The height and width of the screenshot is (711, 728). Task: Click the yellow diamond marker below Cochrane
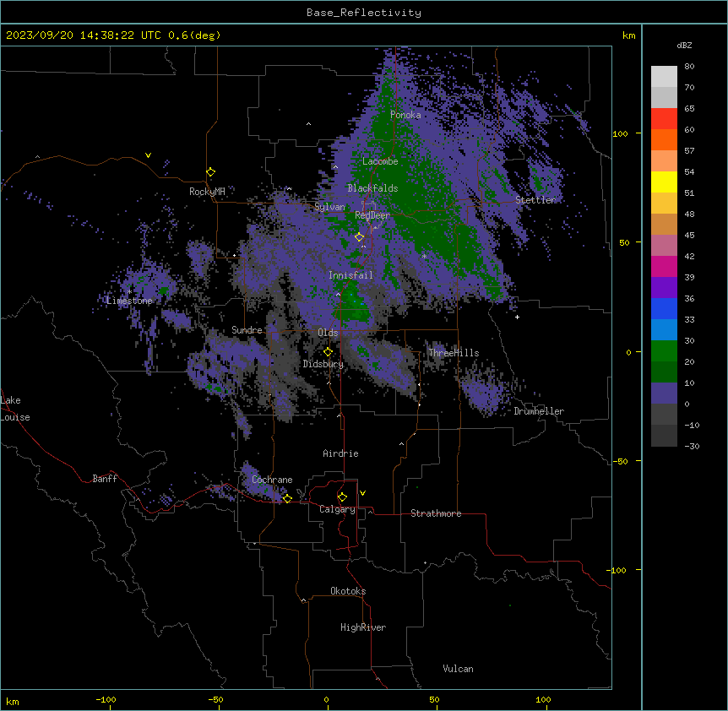point(287,498)
